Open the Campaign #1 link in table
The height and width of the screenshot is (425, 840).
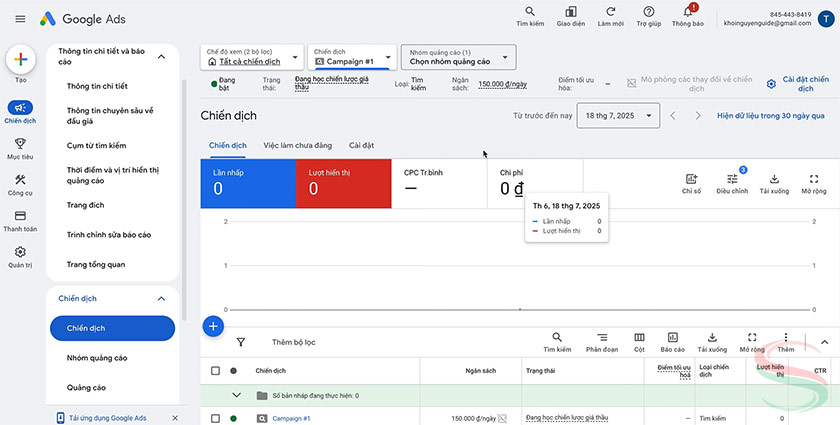click(291, 418)
